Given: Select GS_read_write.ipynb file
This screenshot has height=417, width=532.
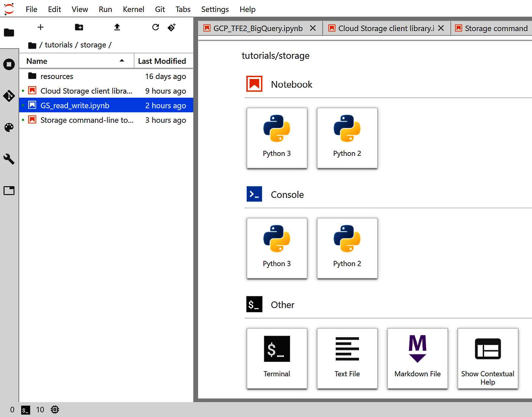Looking at the screenshot, I should coord(106,105).
